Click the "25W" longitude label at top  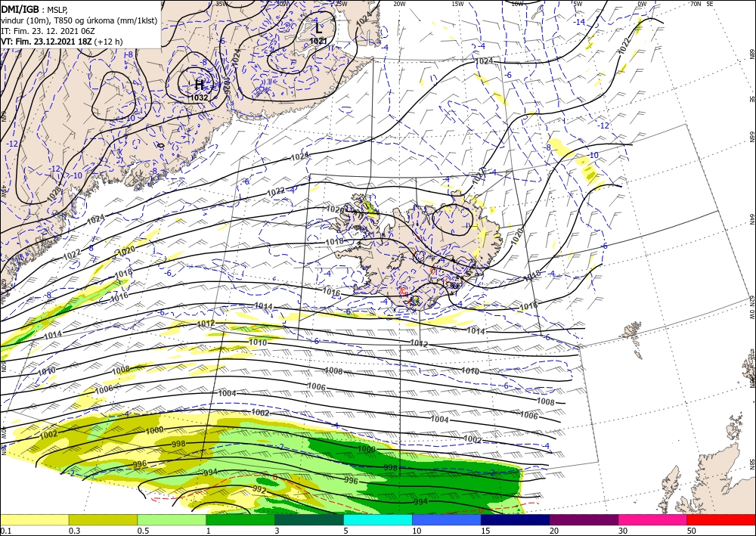click(341, 4)
